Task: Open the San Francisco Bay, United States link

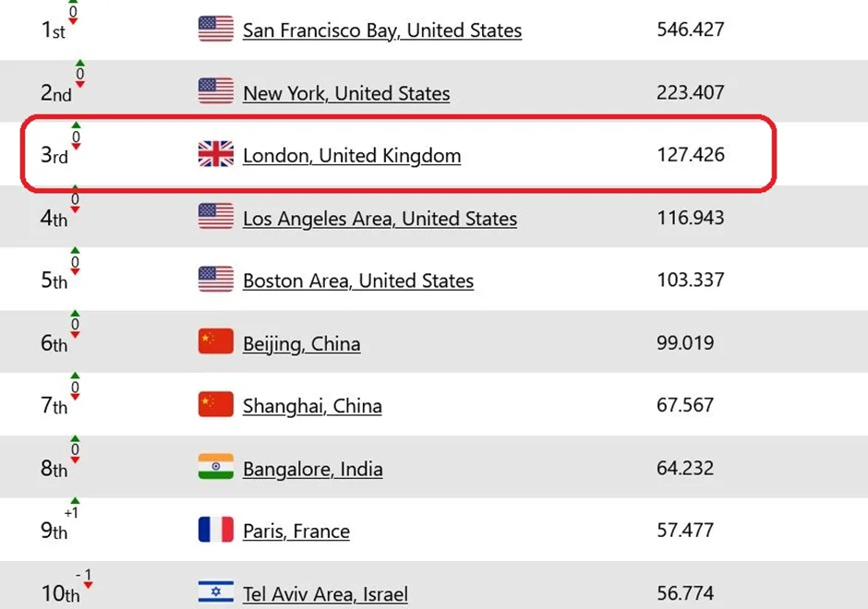Action: click(x=381, y=30)
